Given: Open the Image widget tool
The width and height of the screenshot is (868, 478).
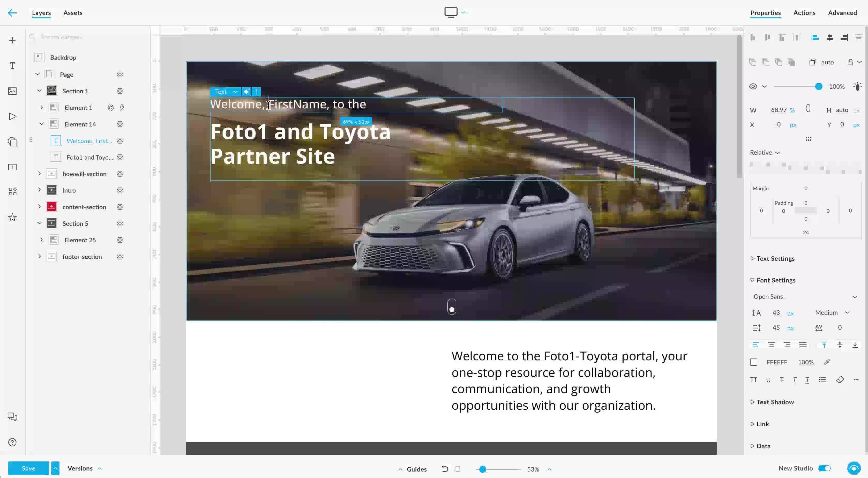Looking at the screenshot, I should click(12, 91).
